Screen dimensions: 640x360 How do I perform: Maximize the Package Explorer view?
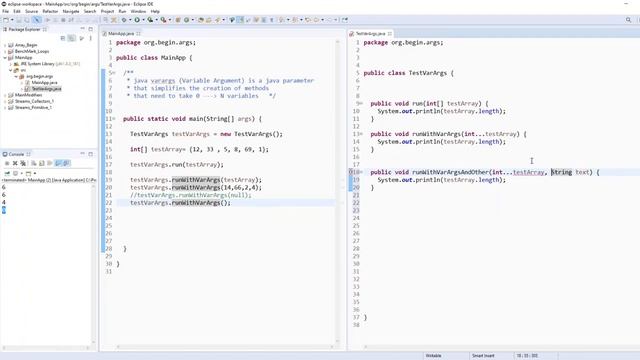(91, 29)
